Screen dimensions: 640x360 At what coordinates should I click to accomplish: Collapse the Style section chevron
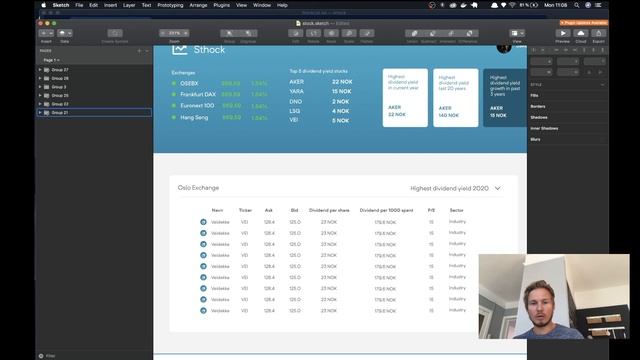603,85
